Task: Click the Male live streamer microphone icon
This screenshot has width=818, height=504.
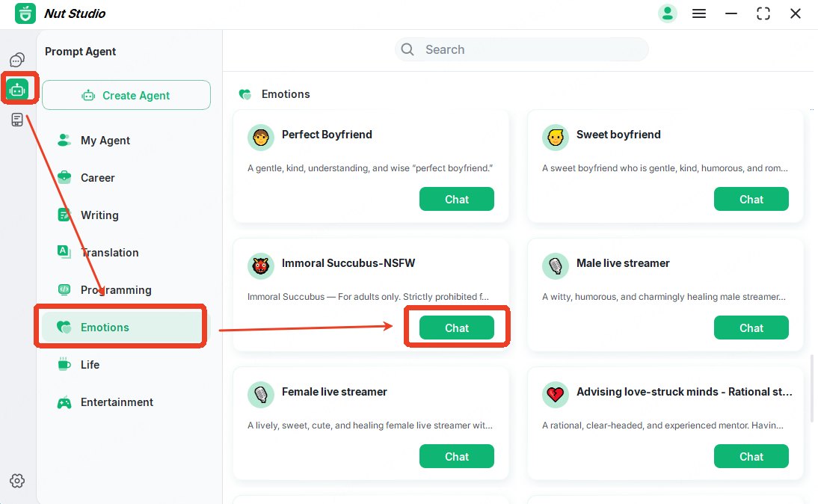Action: coord(555,266)
